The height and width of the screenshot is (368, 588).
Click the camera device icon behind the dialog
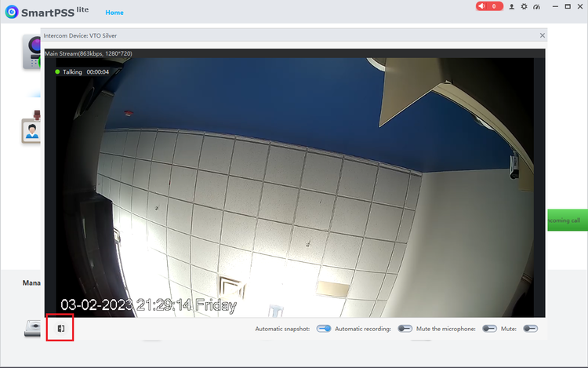(31, 52)
